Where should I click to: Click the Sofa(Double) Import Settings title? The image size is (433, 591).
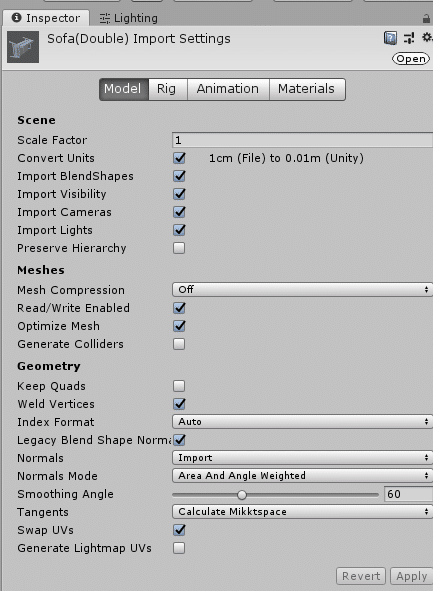(139, 39)
